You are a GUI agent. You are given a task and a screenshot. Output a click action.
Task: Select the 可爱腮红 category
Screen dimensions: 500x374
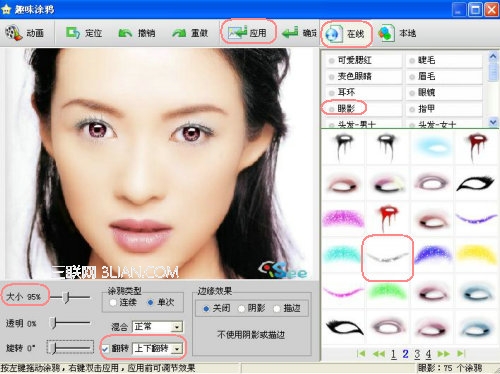click(x=363, y=60)
